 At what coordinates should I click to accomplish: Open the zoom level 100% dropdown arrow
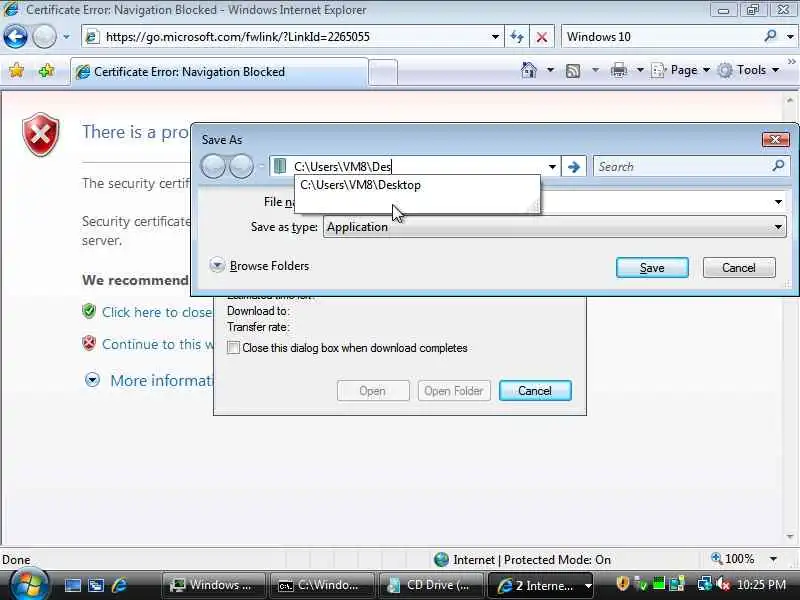(773, 559)
